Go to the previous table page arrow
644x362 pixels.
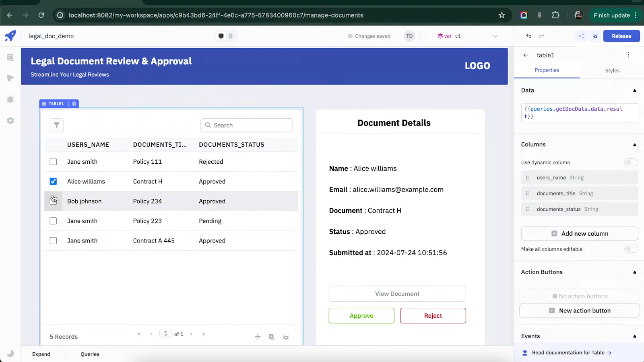pyautogui.click(x=151, y=334)
